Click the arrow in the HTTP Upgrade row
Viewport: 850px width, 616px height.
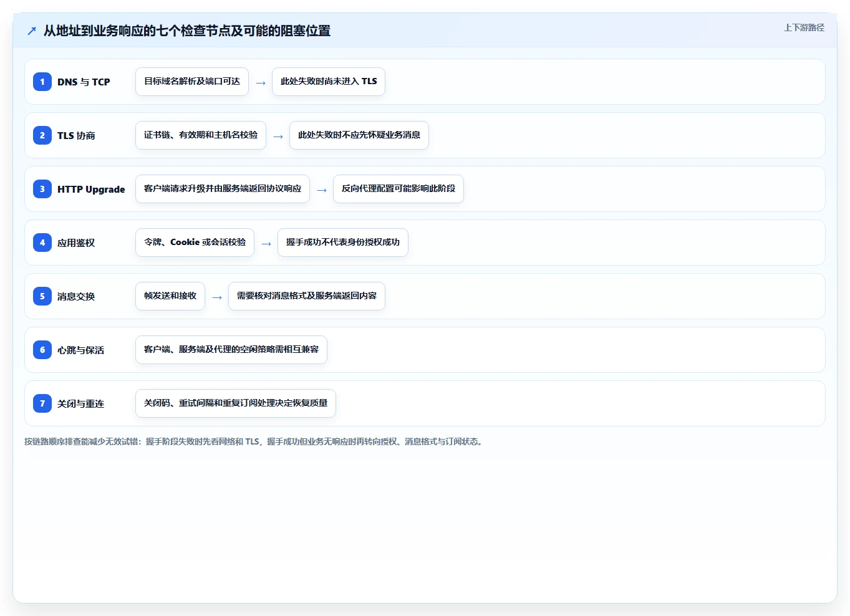coord(322,190)
